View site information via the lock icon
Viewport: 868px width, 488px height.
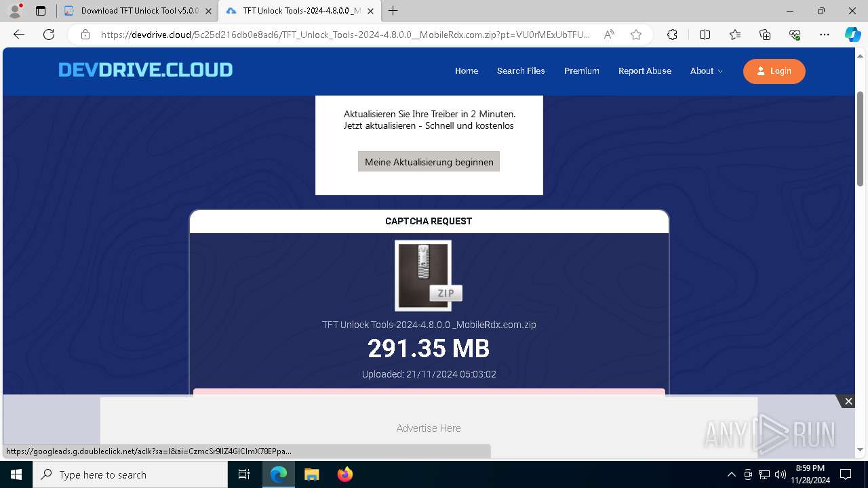(x=85, y=35)
